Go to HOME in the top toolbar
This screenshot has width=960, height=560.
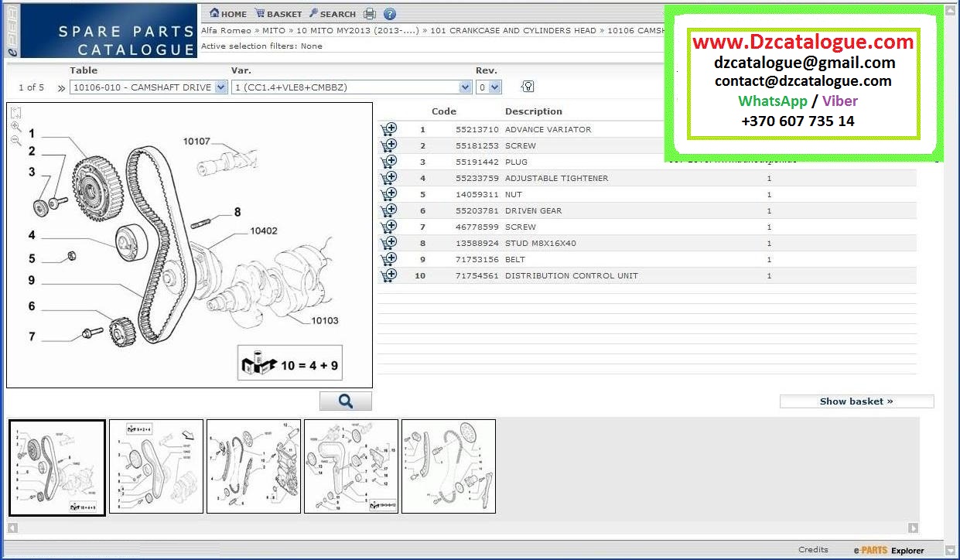pyautogui.click(x=228, y=14)
